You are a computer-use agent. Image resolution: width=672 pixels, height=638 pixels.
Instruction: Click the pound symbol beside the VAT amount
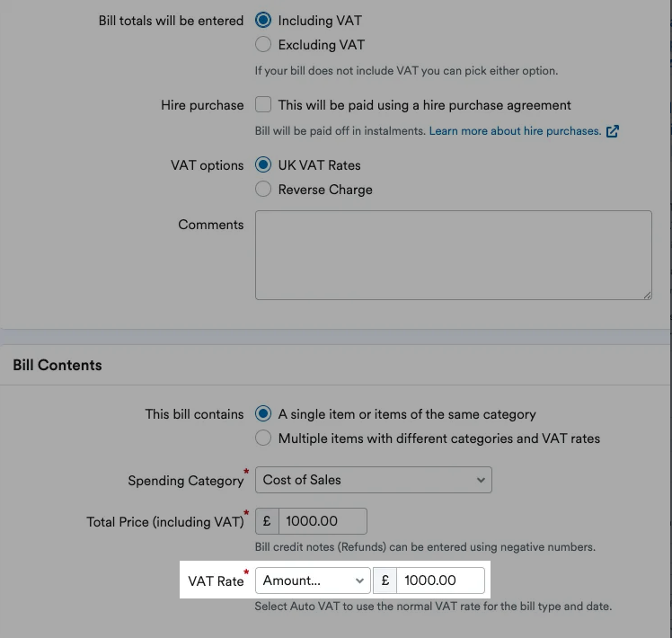pos(385,580)
